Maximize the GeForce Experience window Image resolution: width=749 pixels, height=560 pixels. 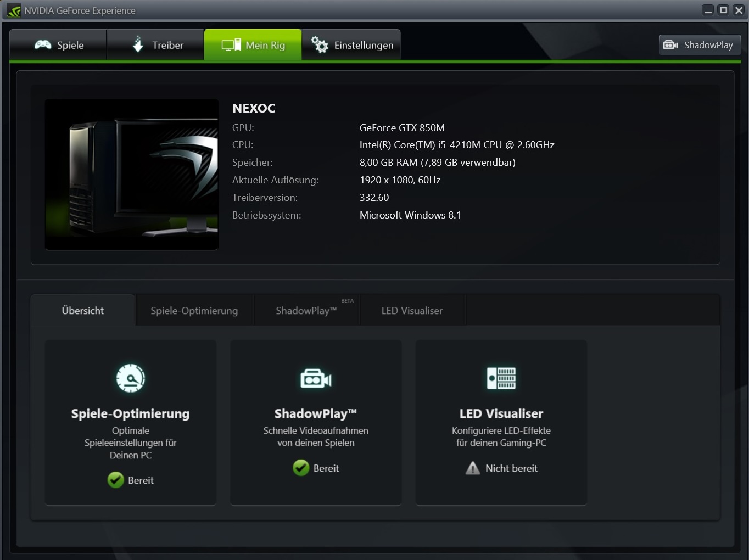pyautogui.click(x=724, y=10)
